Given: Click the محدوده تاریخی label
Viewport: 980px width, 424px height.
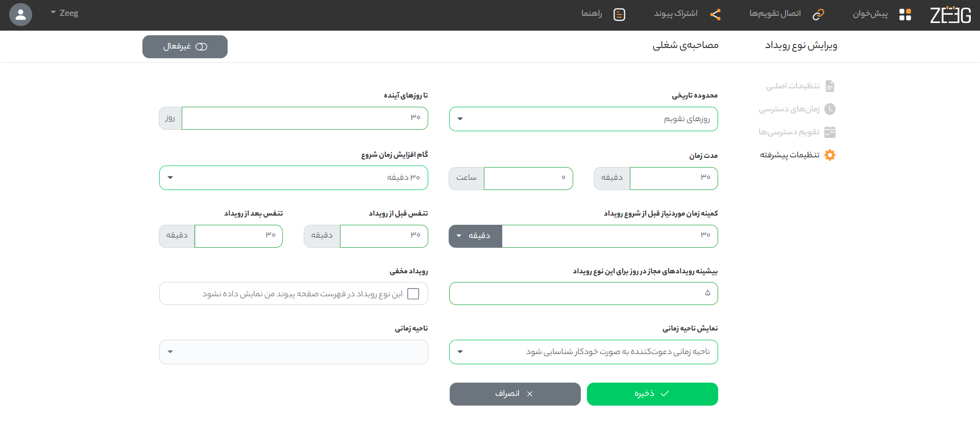Looking at the screenshot, I should 695,96.
